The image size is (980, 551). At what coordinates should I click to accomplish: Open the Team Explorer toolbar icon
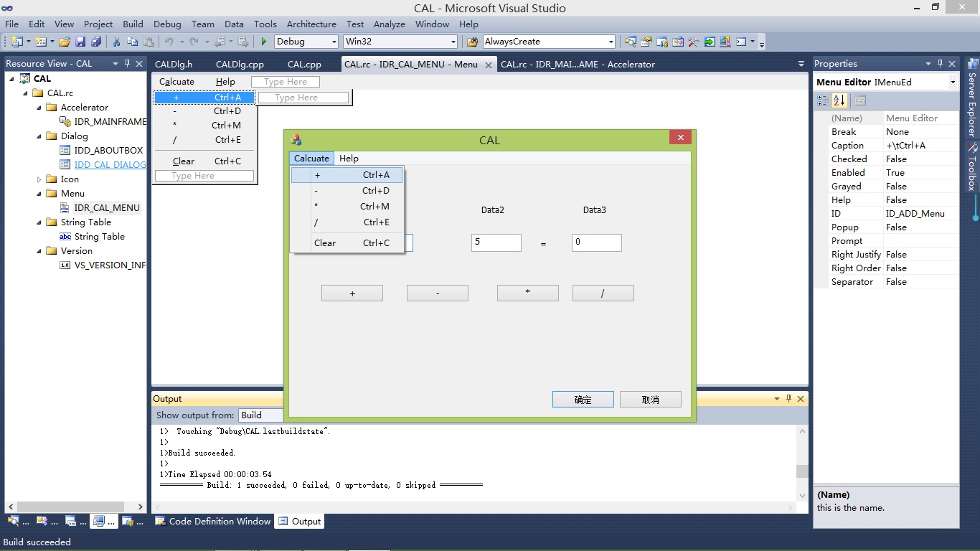pyautogui.click(x=662, y=42)
